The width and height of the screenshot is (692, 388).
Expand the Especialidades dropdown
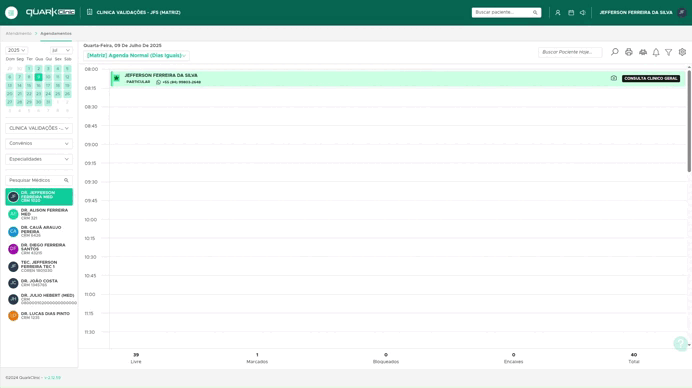point(39,159)
